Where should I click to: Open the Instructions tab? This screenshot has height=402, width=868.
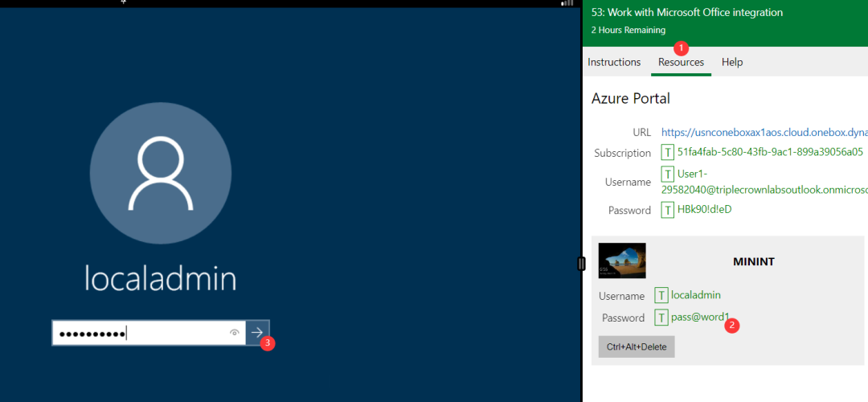[614, 62]
